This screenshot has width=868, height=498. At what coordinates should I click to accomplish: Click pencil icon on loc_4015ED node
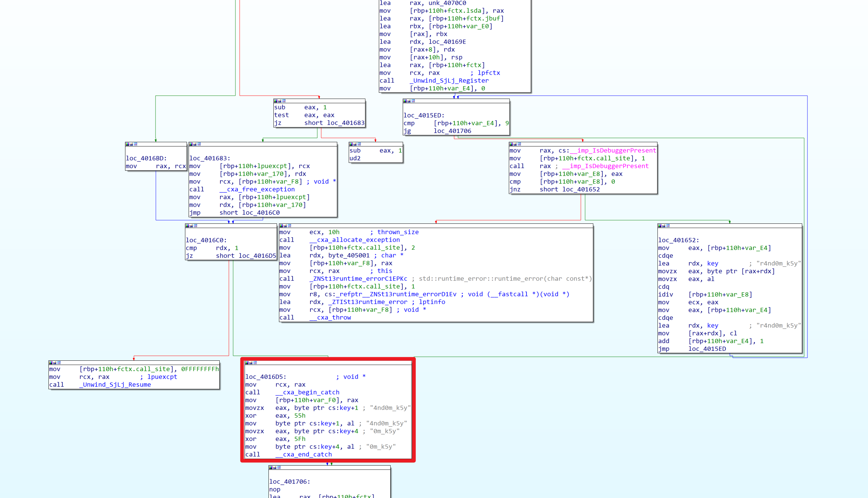(409, 101)
